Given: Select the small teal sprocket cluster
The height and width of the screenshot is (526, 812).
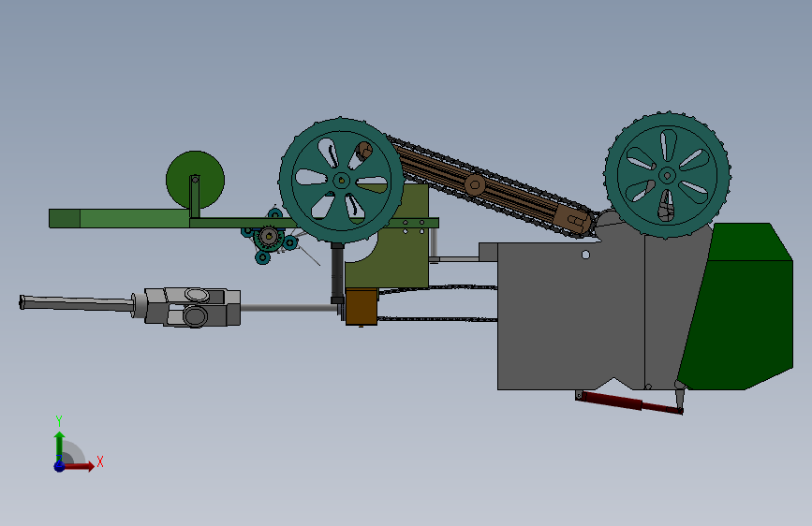Looking at the screenshot, I should click(x=270, y=237).
